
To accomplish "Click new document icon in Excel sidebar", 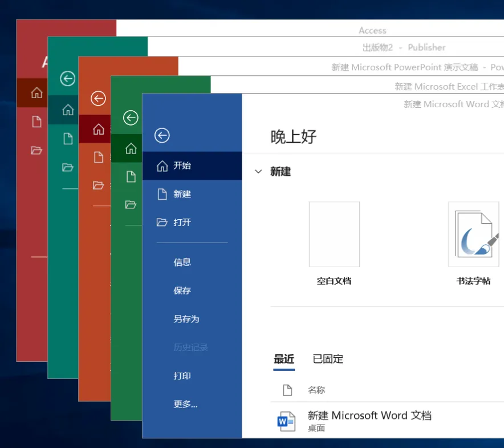I will (x=131, y=177).
